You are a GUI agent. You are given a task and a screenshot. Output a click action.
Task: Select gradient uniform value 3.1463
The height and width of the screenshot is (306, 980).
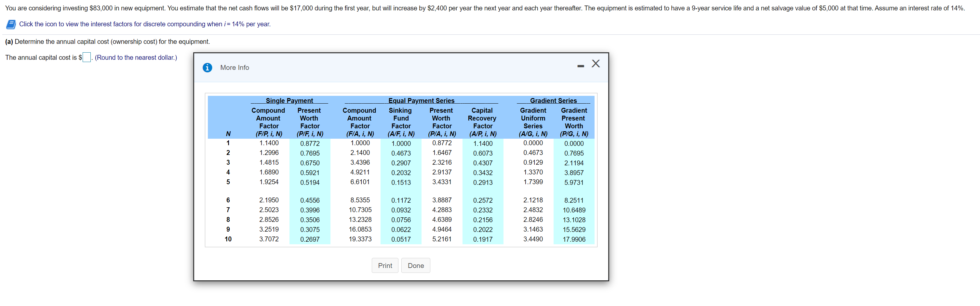(x=533, y=230)
